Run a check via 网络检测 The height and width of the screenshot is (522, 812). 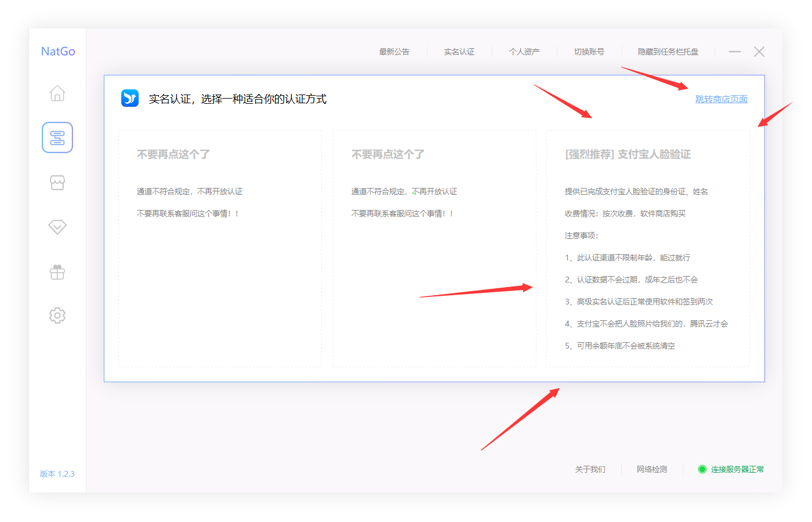651,469
